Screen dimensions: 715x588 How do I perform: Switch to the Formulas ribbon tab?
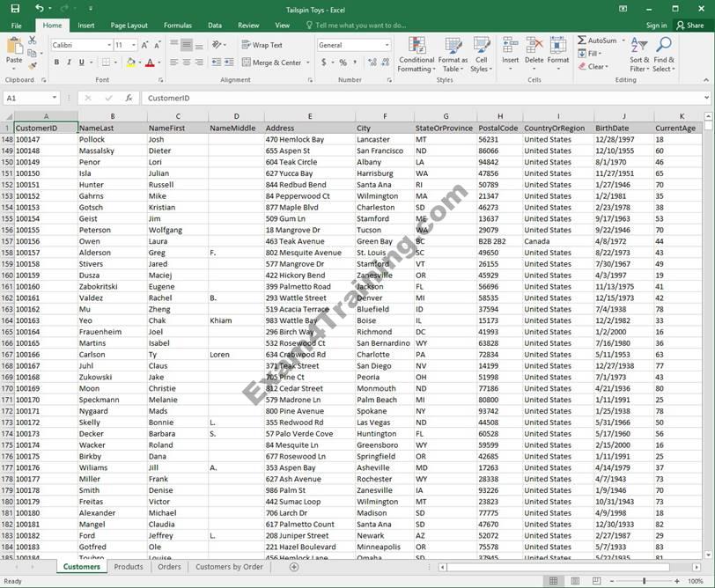[x=177, y=26]
